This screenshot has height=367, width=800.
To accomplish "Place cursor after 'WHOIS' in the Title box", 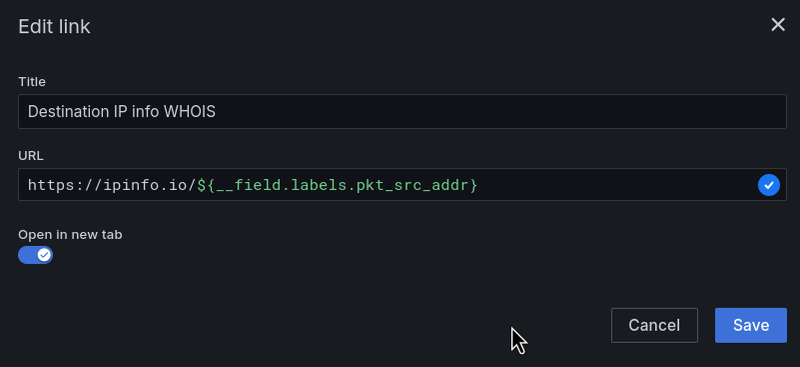I will tap(216, 111).
